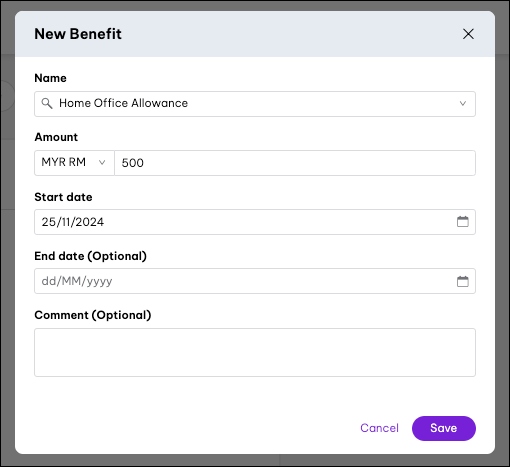Click the Start date label
Screen dimensions: 510x467
[63, 197]
